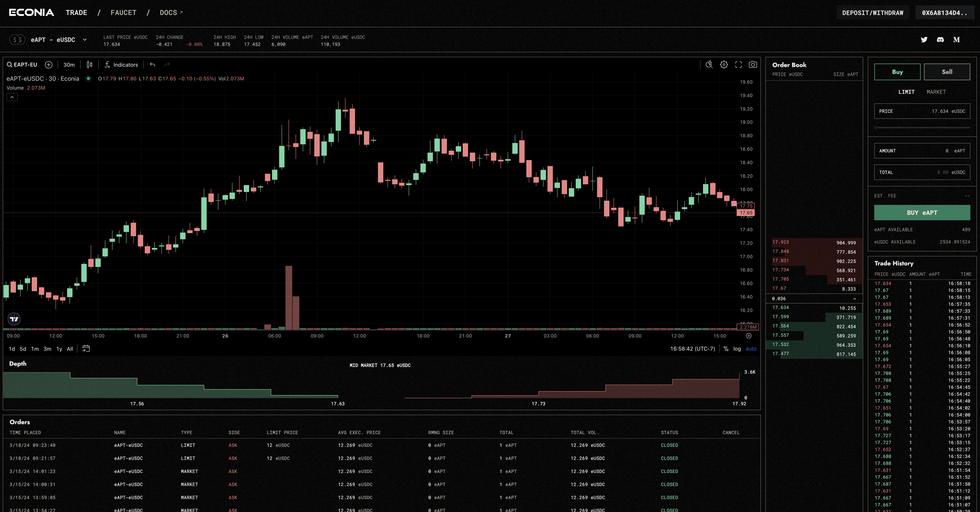980x512 pixels.
Task: Open the DOCS external link
Action: point(171,12)
